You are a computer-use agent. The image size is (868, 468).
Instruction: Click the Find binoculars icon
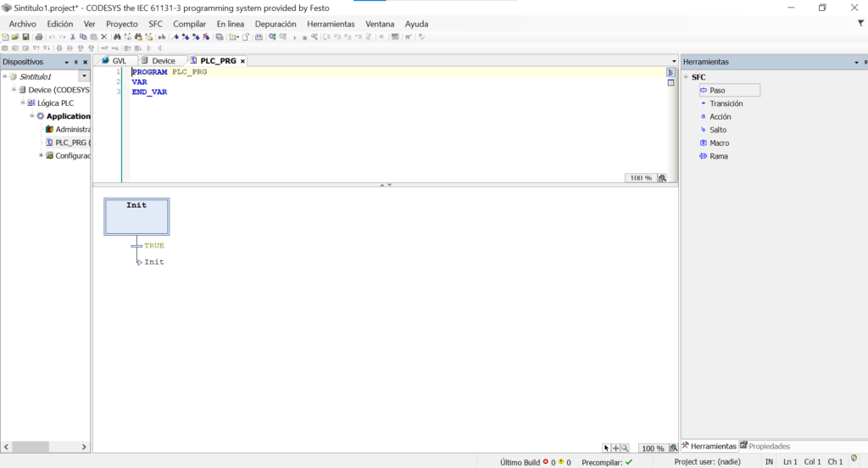coord(117,37)
